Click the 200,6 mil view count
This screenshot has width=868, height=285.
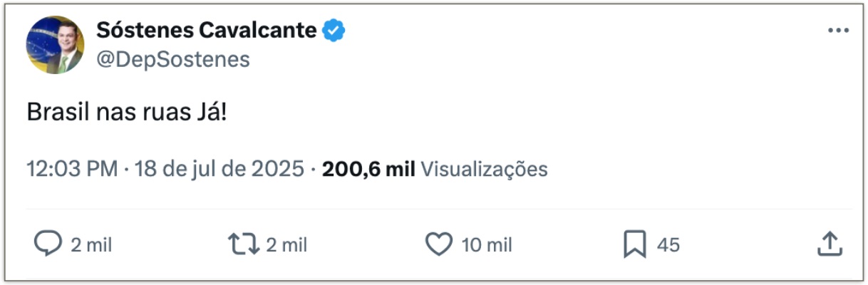coord(368,169)
